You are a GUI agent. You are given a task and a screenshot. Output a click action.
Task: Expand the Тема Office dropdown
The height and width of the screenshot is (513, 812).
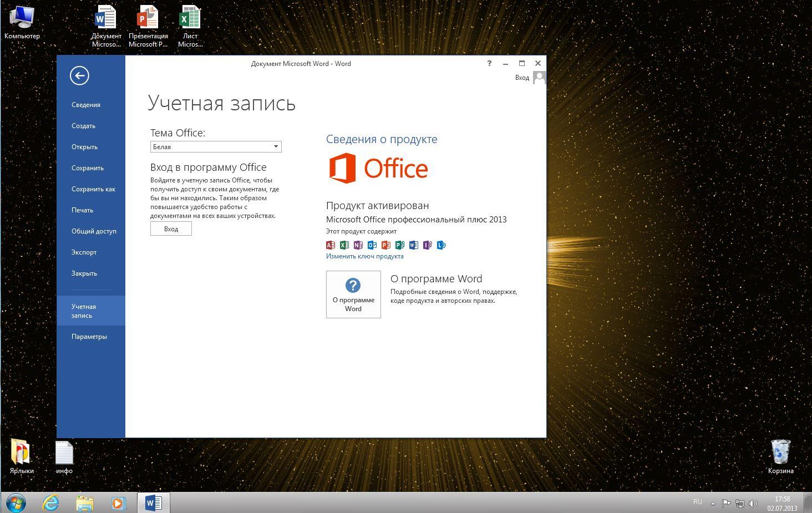275,146
